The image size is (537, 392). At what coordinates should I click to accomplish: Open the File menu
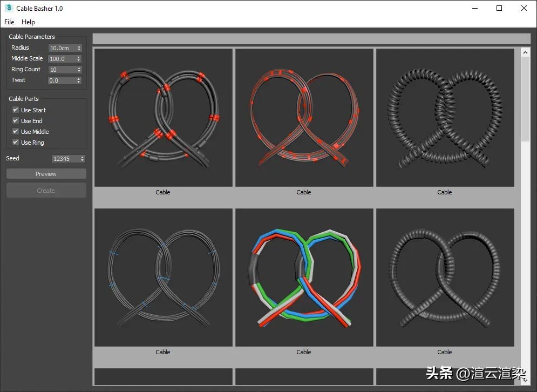(x=9, y=22)
